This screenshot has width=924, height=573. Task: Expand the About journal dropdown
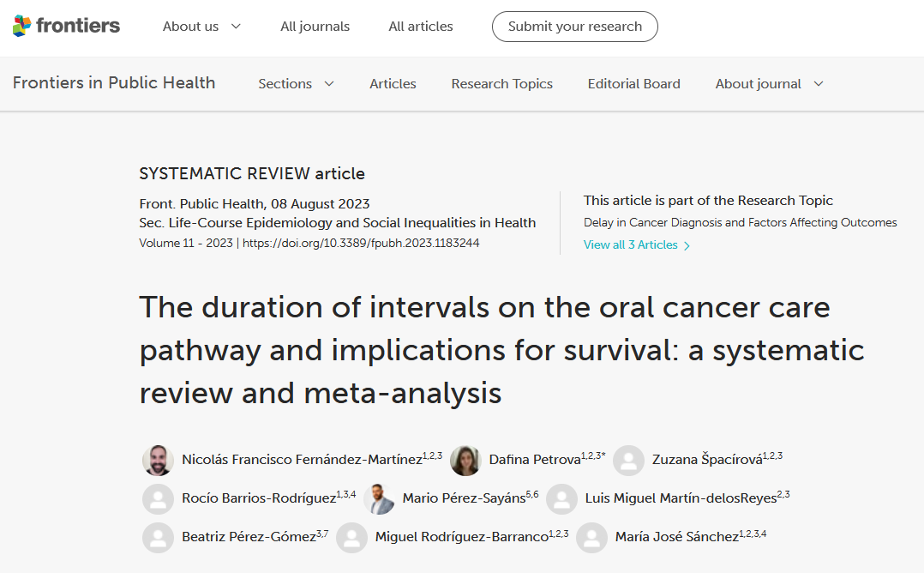[x=769, y=84]
